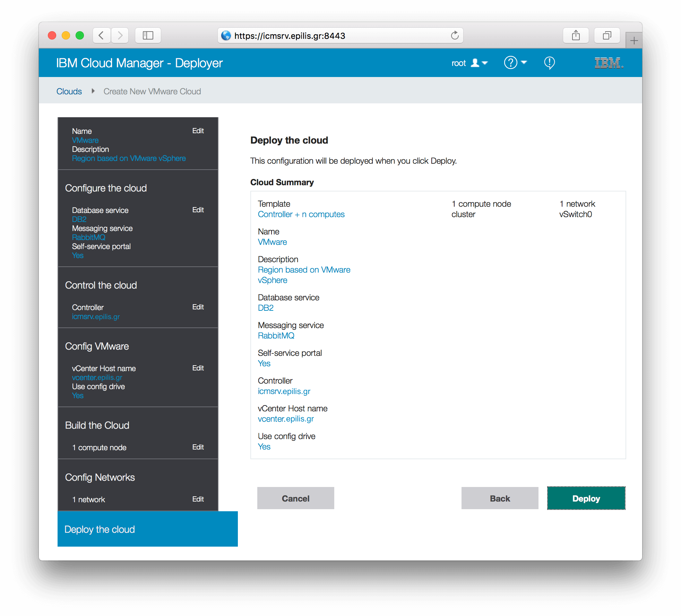Click the Back button
This screenshot has height=616, width=681.
point(500,498)
